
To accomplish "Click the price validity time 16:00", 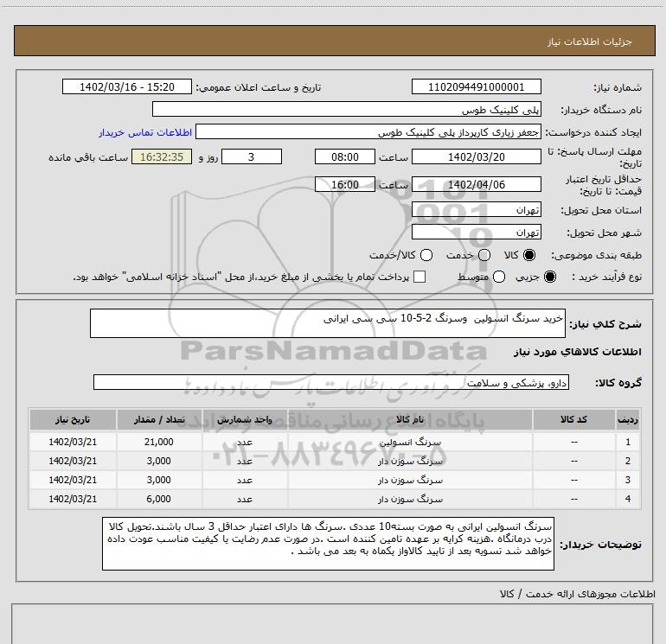I will pyautogui.click(x=345, y=184).
